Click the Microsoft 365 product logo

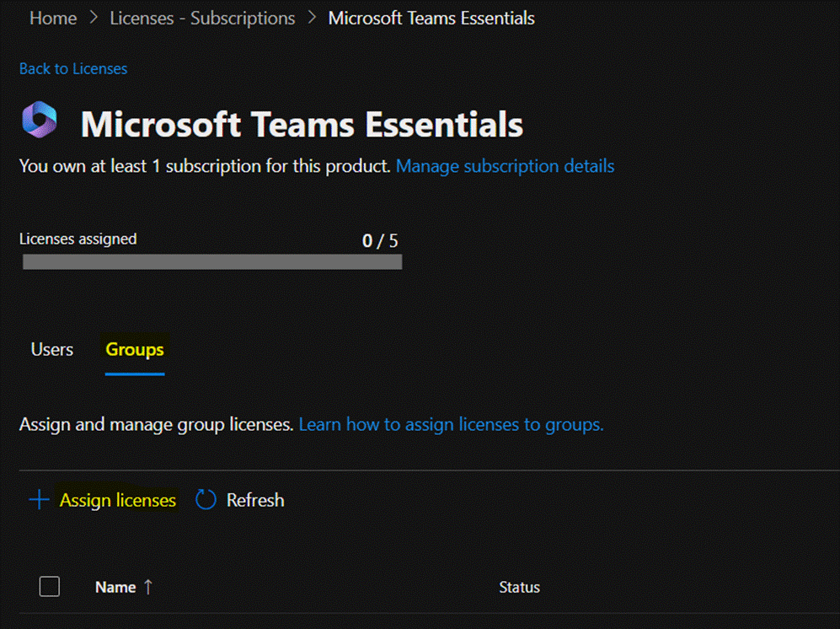40,120
